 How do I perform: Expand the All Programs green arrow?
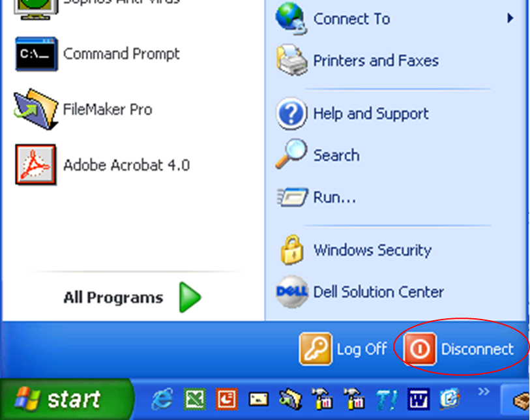[190, 297]
